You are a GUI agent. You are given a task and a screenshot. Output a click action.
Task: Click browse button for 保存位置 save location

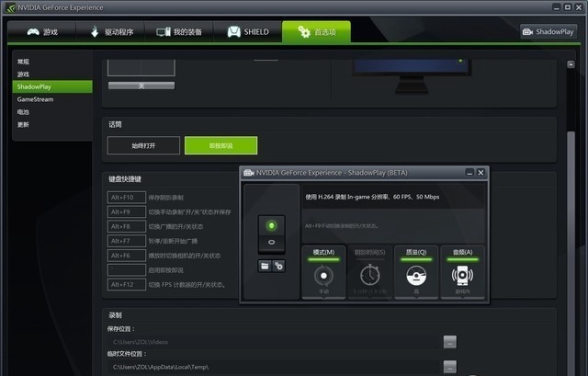coord(450,342)
